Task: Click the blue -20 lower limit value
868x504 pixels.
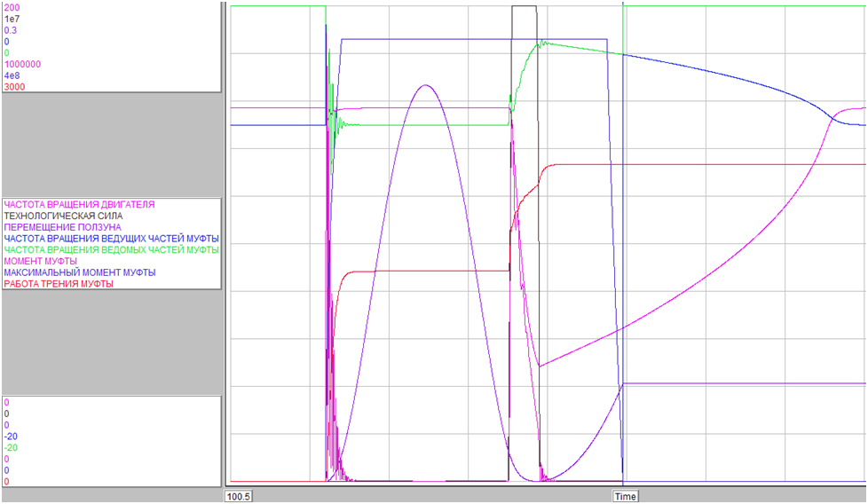Action: 11,437
